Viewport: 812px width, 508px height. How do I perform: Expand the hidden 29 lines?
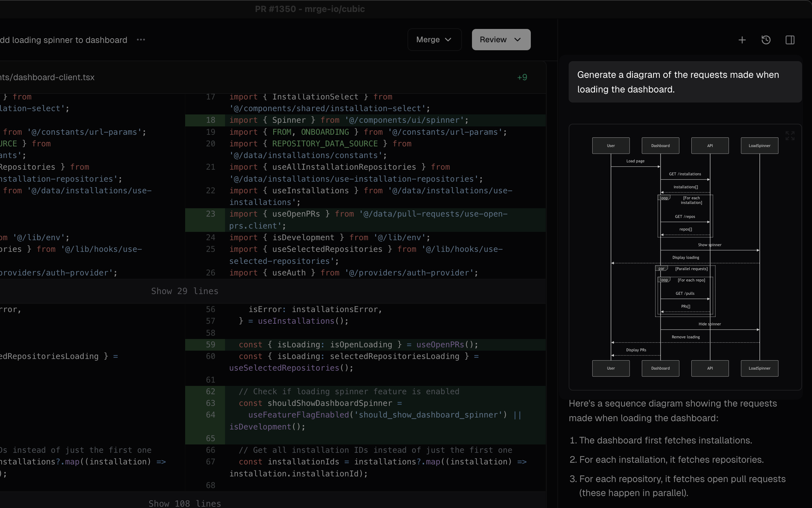point(184,291)
